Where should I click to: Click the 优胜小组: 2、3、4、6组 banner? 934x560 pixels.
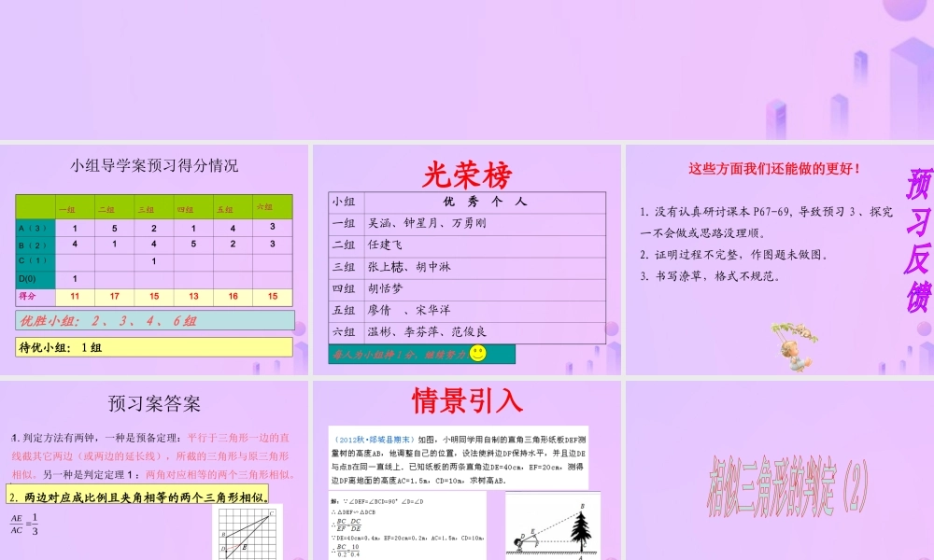pyautogui.click(x=155, y=320)
